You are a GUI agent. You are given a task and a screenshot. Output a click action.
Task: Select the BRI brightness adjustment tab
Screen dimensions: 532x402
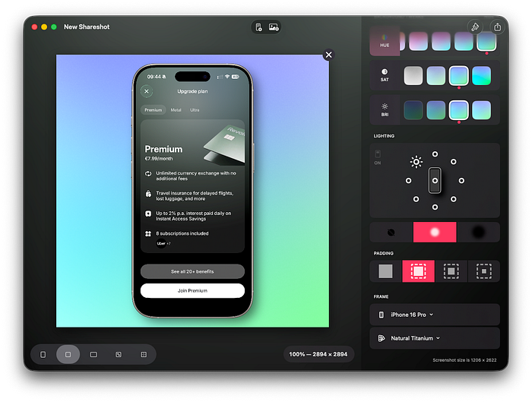pos(385,110)
